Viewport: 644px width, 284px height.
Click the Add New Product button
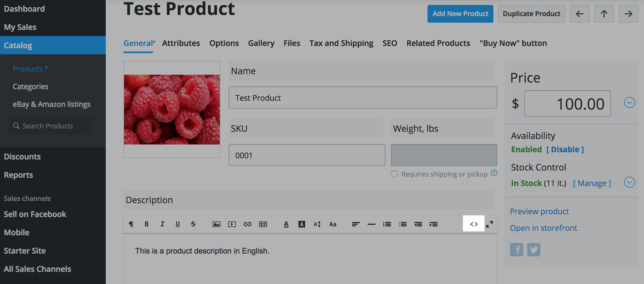(x=460, y=14)
